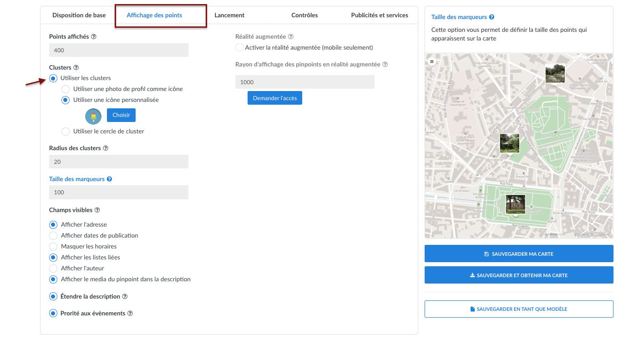Click the custom cluster icon preview
644x345 pixels.
pyautogui.click(x=93, y=117)
